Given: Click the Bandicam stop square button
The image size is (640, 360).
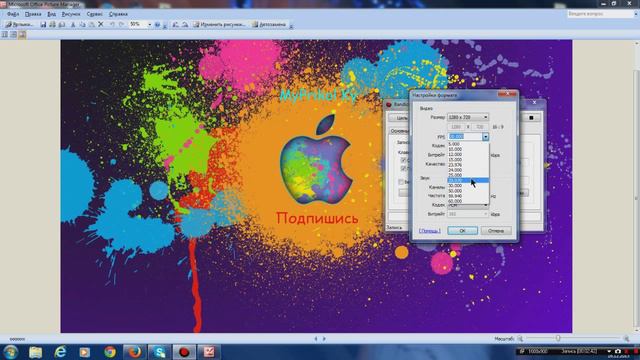Looking at the screenshot, I should 531,118.
